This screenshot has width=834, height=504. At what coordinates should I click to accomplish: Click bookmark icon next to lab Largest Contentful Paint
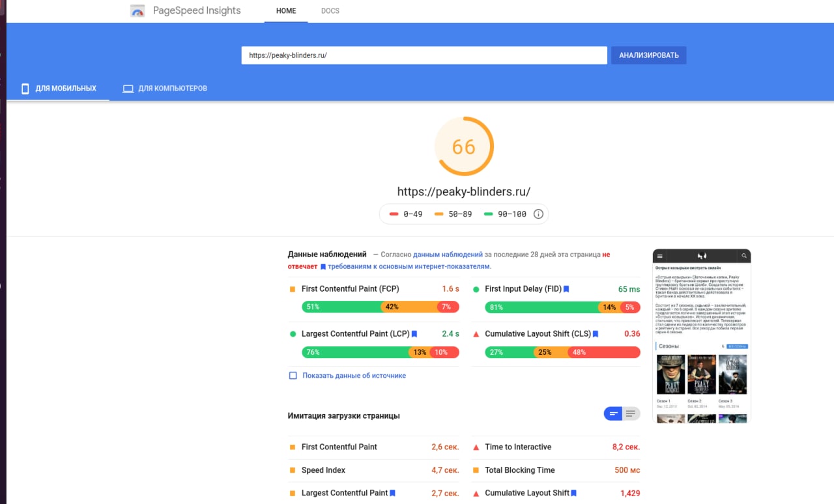click(x=393, y=493)
